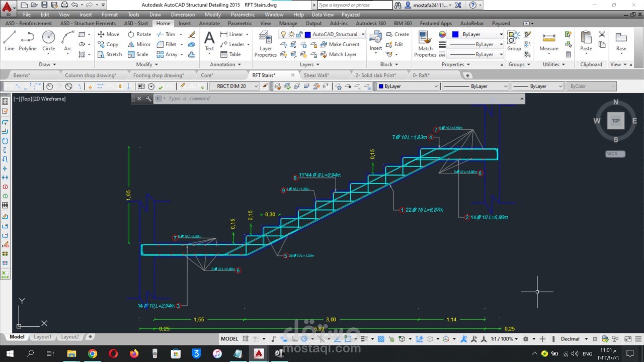Click the Paste clipboard icon
Screen dimensions: 644x362
(x=586, y=41)
